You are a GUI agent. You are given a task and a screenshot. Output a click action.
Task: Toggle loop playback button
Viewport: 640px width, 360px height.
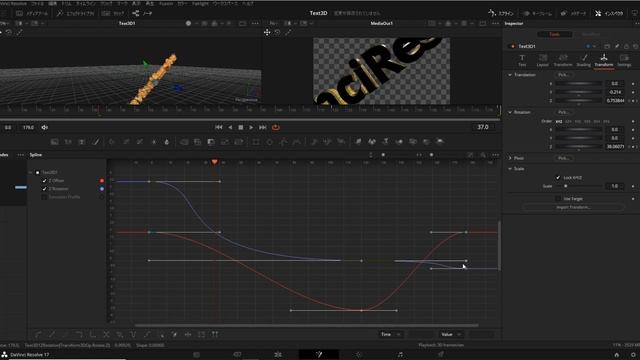(276, 127)
